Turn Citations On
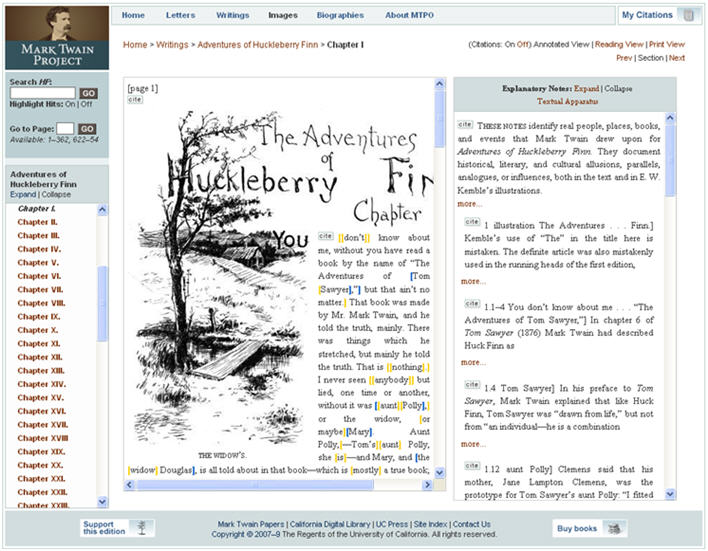 (x=509, y=44)
